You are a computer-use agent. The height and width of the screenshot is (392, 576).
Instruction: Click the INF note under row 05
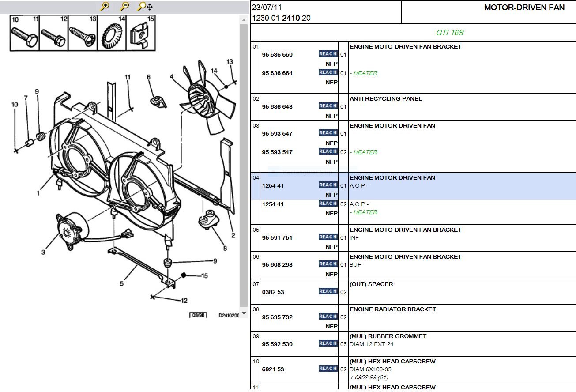[x=354, y=238]
